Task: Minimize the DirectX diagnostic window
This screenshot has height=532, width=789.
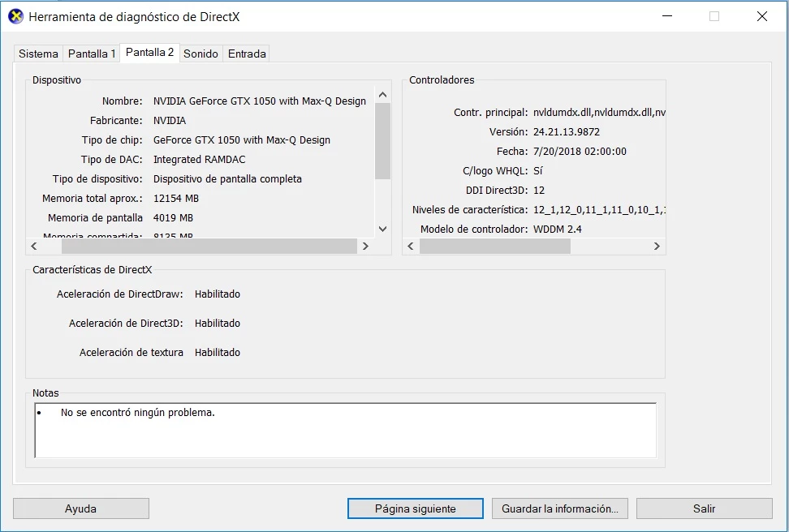Action: [x=667, y=16]
